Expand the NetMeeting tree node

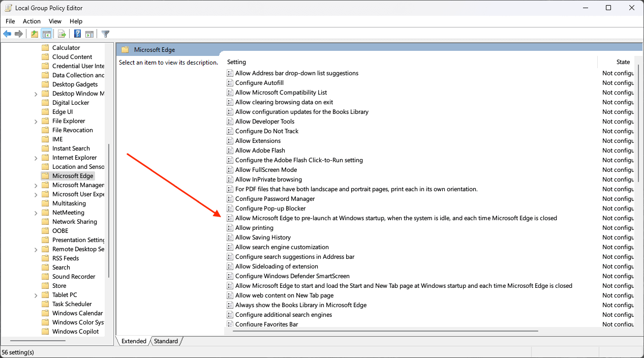(x=36, y=213)
